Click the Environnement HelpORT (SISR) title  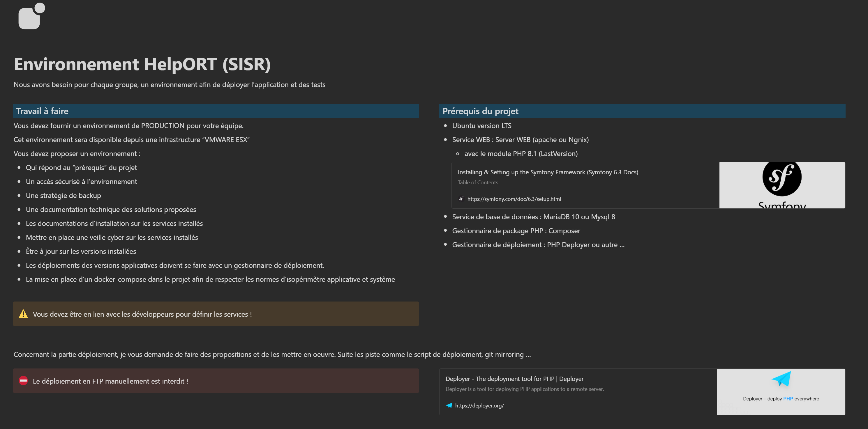pos(142,64)
